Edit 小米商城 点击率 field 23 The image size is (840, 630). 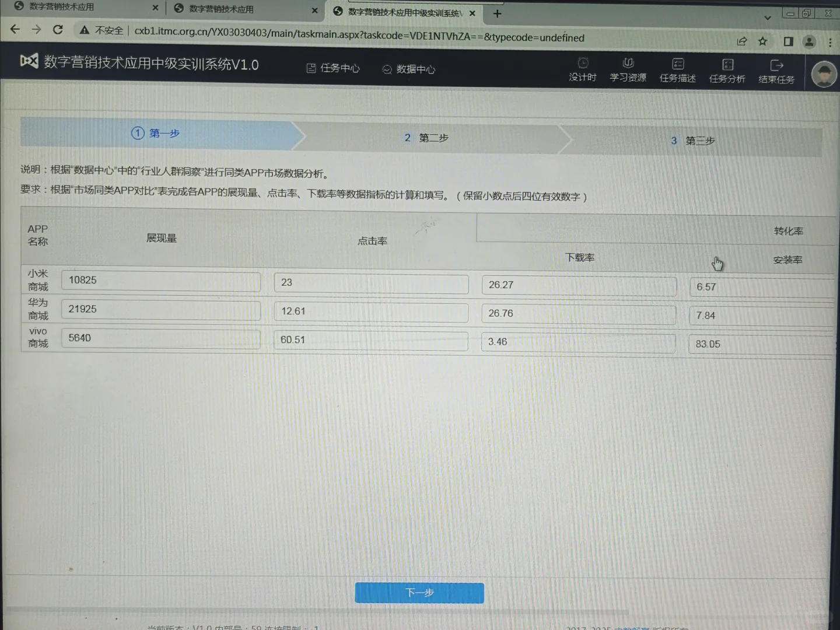371,283
